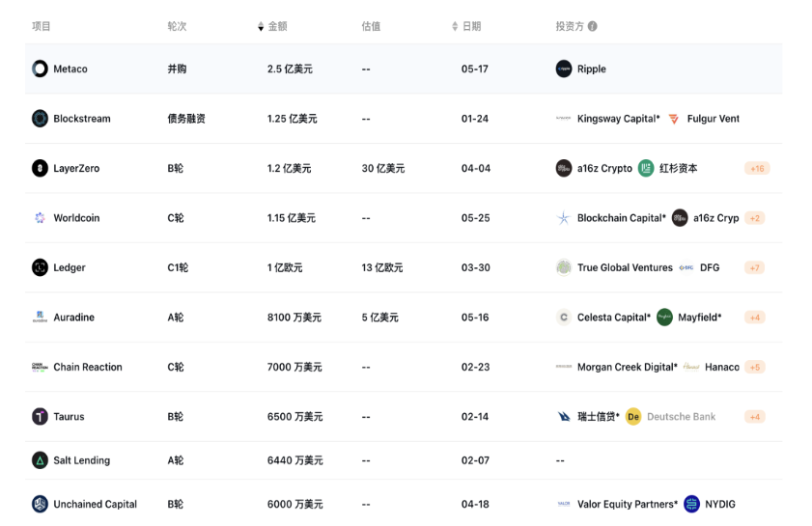Expand +16 more investors for LayerZero

pos(757,168)
